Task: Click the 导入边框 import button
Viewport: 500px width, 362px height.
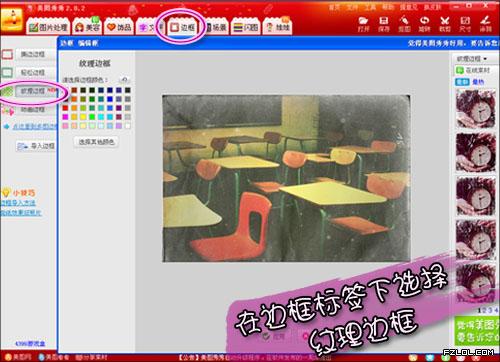Action: (36, 146)
